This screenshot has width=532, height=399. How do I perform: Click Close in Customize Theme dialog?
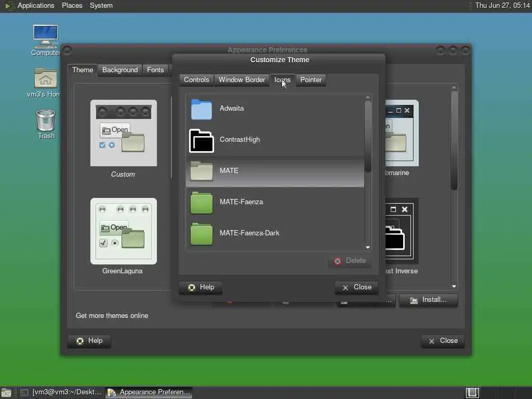356,287
